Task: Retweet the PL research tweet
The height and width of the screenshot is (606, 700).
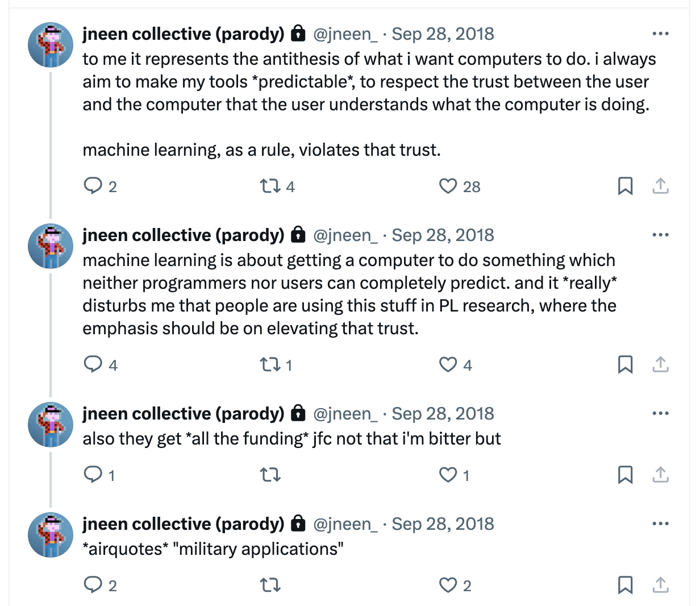Action: pyautogui.click(x=269, y=364)
